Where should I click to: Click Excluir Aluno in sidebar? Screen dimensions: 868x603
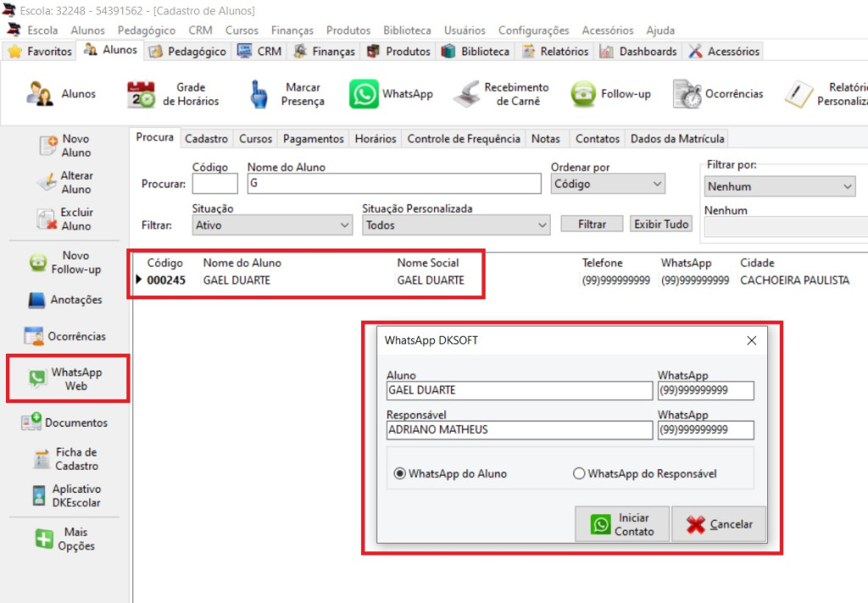pyautogui.click(x=65, y=220)
